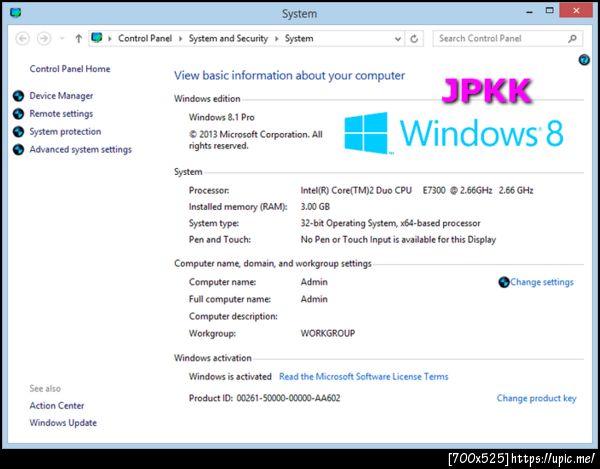Click the shield icon beside Advanced system settings
Screen dimensions: 600x469
(18, 150)
